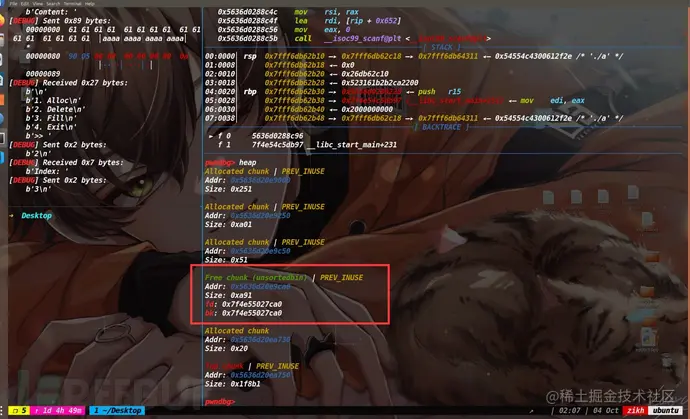
Task: Click backtrace entry '__libc_start_main+231'
Action: tap(352, 144)
